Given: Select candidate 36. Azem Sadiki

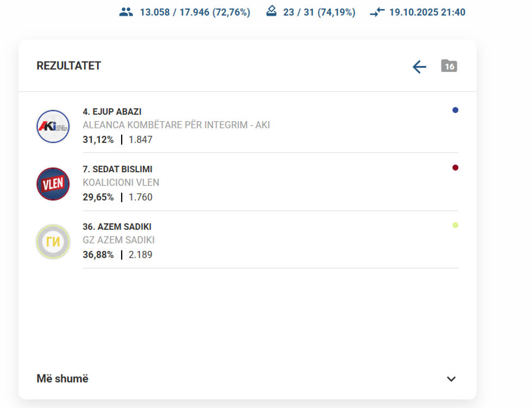Looking at the screenshot, I should point(117,227).
